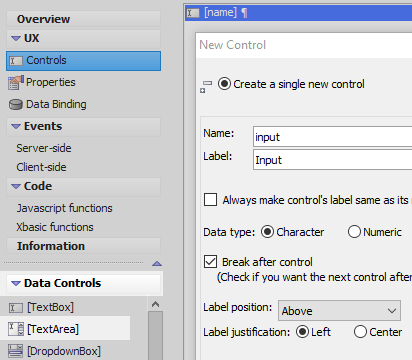
Task: Click the Label input field
Action: click(333, 159)
